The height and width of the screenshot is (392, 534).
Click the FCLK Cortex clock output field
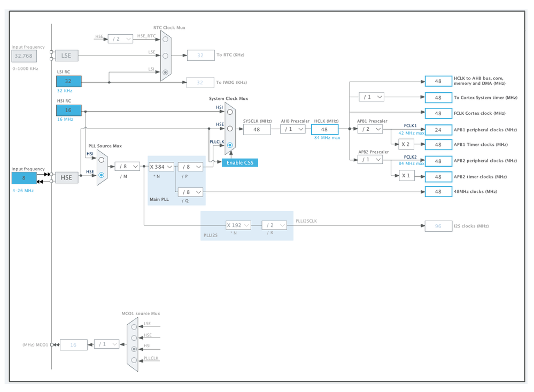coord(438,113)
